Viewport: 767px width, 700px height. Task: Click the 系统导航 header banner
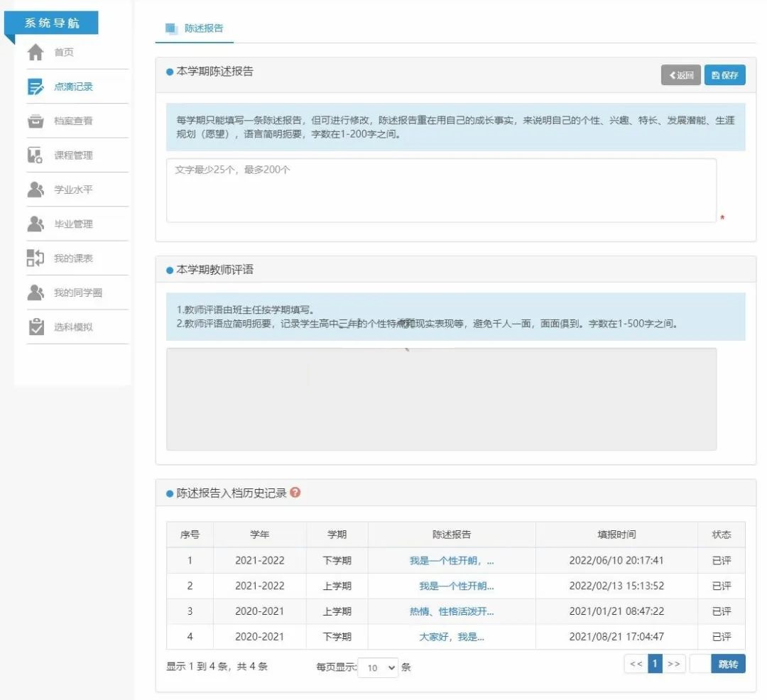[52, 23]
